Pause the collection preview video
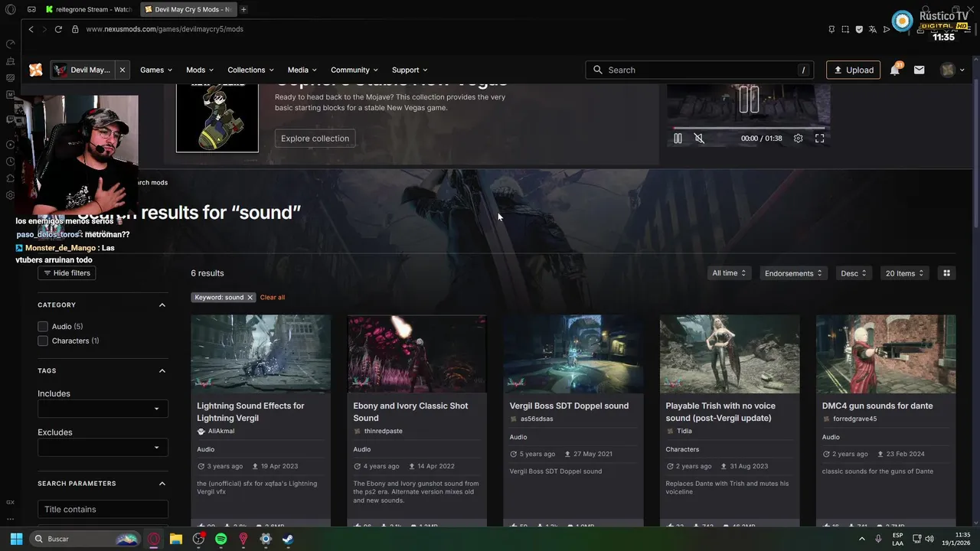 coord(678,139)
